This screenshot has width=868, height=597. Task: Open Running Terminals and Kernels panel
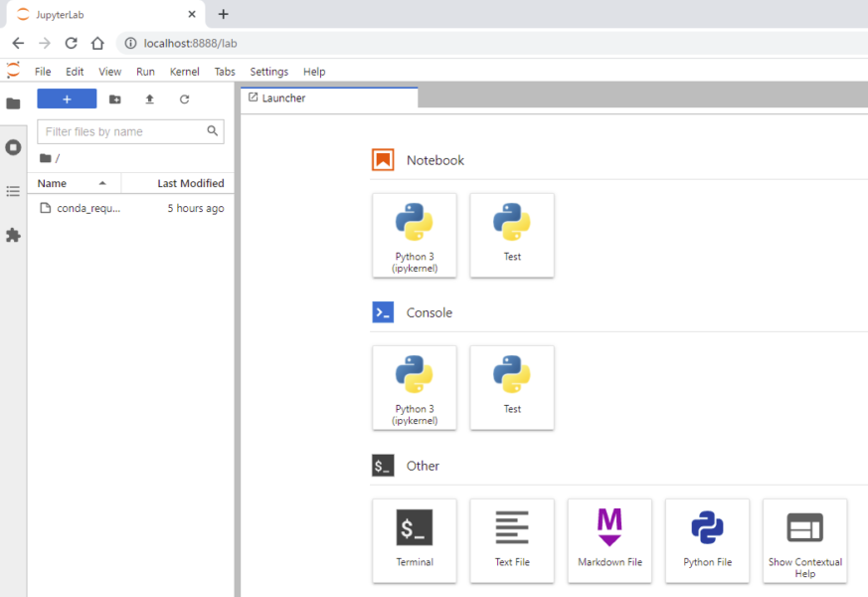[13, 147]
